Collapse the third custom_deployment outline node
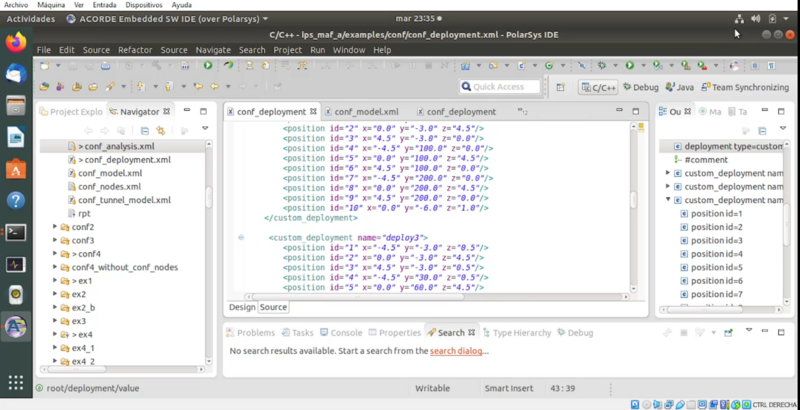 (667, 199)
